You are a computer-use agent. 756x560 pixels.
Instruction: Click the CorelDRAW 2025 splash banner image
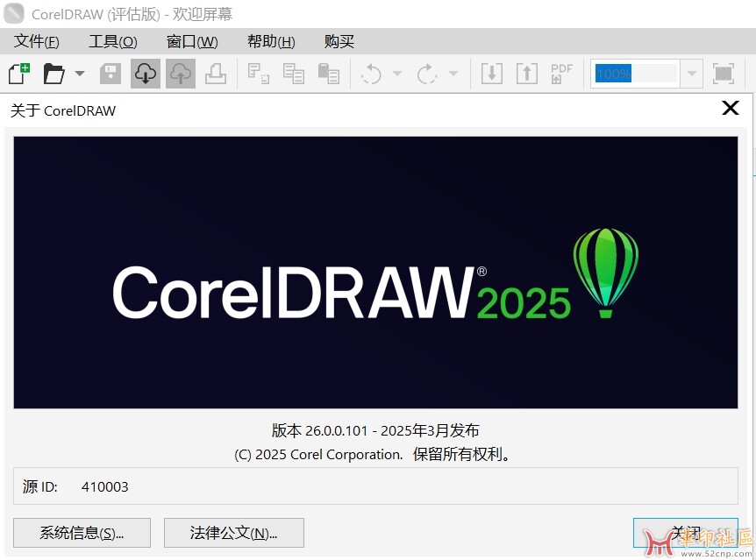[x=375, y=273]
